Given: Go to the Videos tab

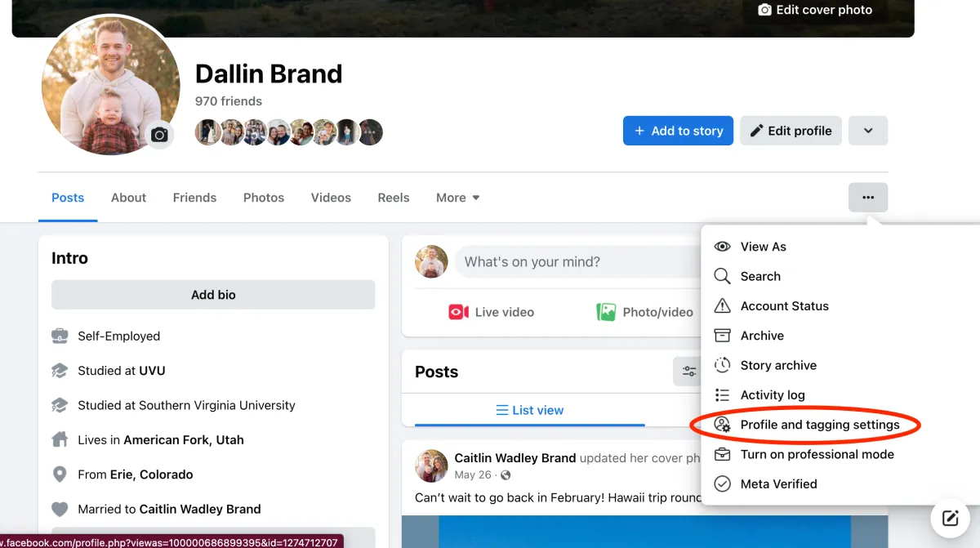Looking at the screenshot, I should 331,198.
